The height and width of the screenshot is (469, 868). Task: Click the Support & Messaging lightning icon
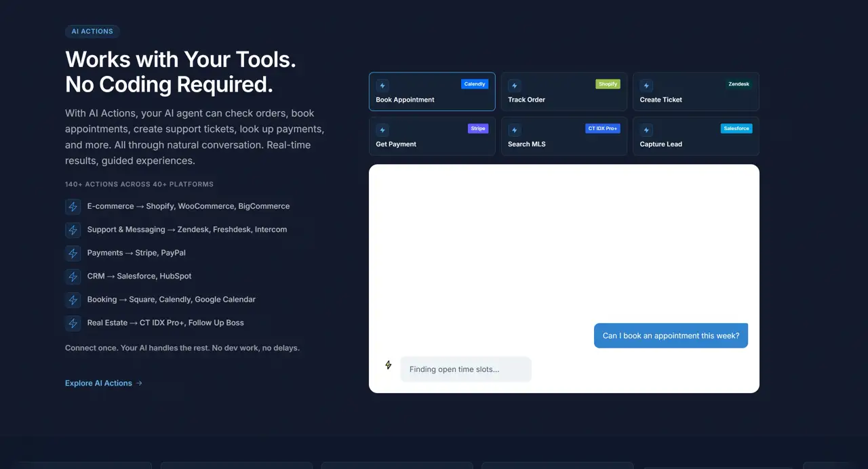73,230
